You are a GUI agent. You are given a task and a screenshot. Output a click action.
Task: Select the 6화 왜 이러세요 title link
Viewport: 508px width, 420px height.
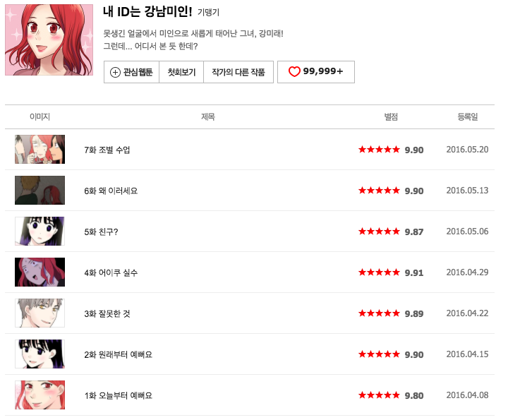click(x=111, y=191)
